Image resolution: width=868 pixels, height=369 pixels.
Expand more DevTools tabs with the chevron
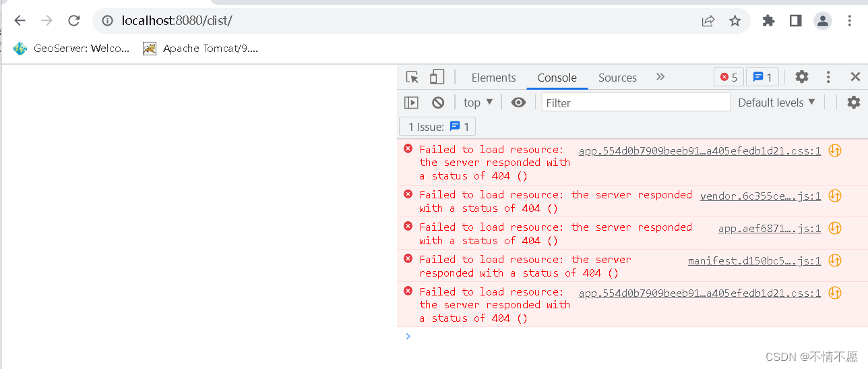point(660,77)
